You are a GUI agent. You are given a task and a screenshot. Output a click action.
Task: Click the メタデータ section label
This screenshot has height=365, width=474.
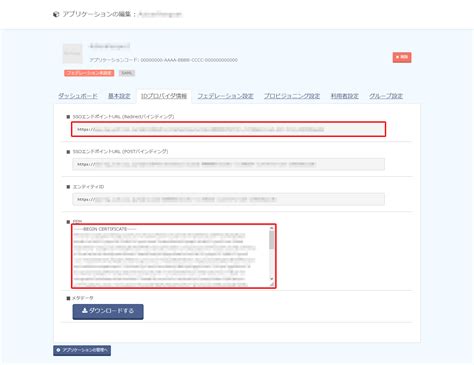pyautogui.click(x=83, y=298)
